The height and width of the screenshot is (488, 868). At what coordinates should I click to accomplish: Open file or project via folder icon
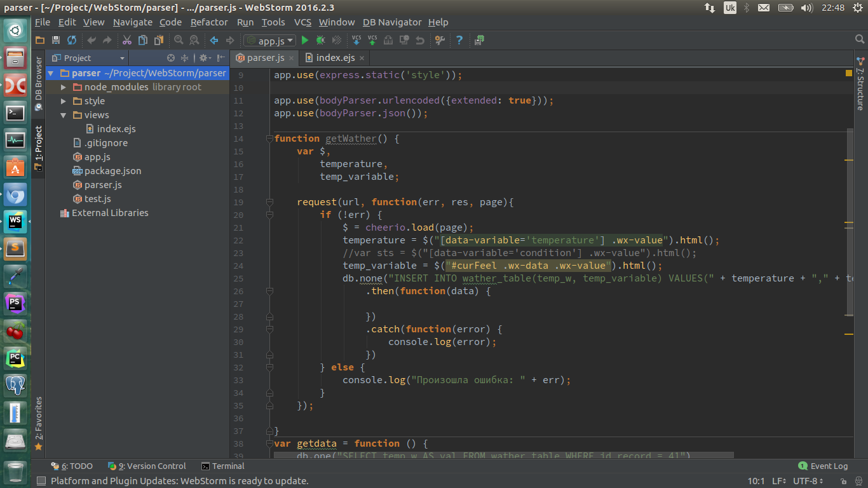click(40, 40)
